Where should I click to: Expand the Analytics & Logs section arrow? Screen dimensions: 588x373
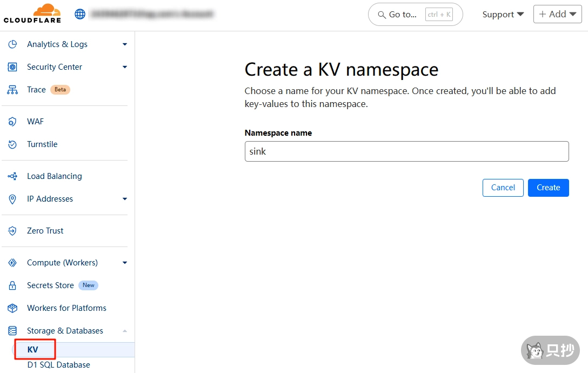coord(125,44)
